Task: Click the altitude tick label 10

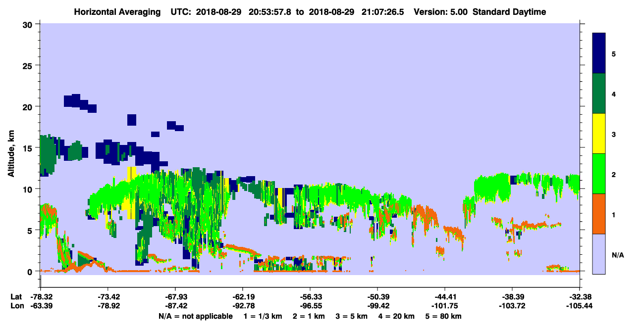Action: [x=29, y=189]
